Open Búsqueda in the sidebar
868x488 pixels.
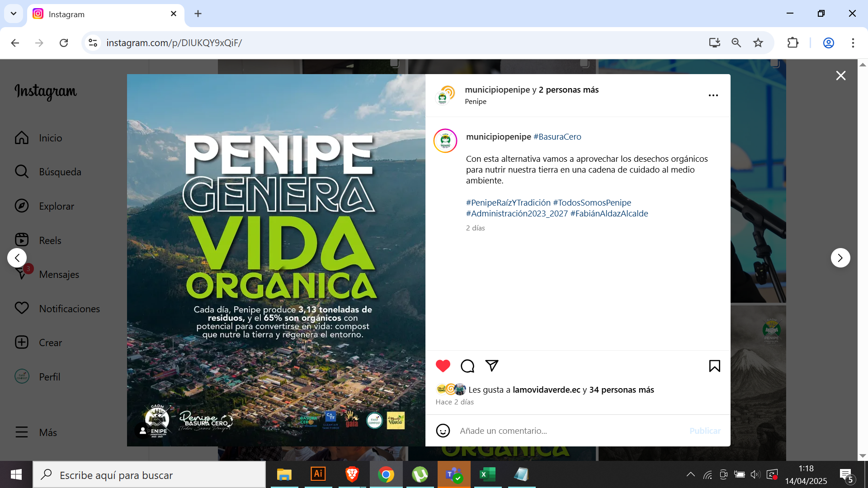[48, 172]
